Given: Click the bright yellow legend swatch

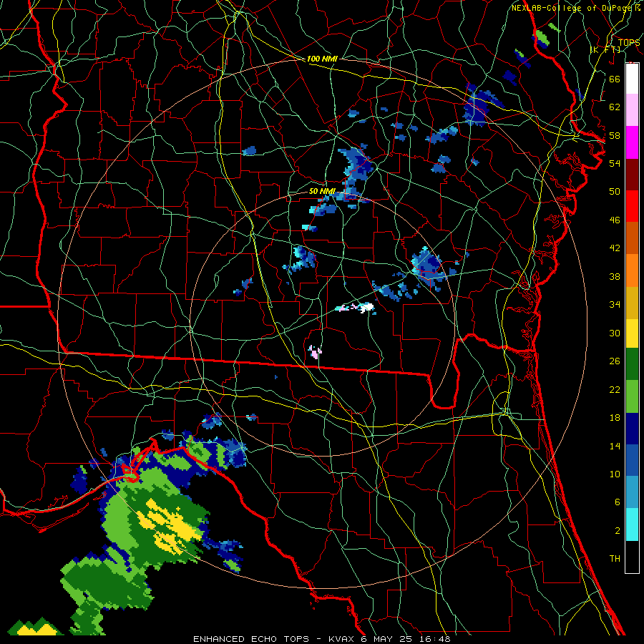Looking at the screenshot, I should point(632,333).
